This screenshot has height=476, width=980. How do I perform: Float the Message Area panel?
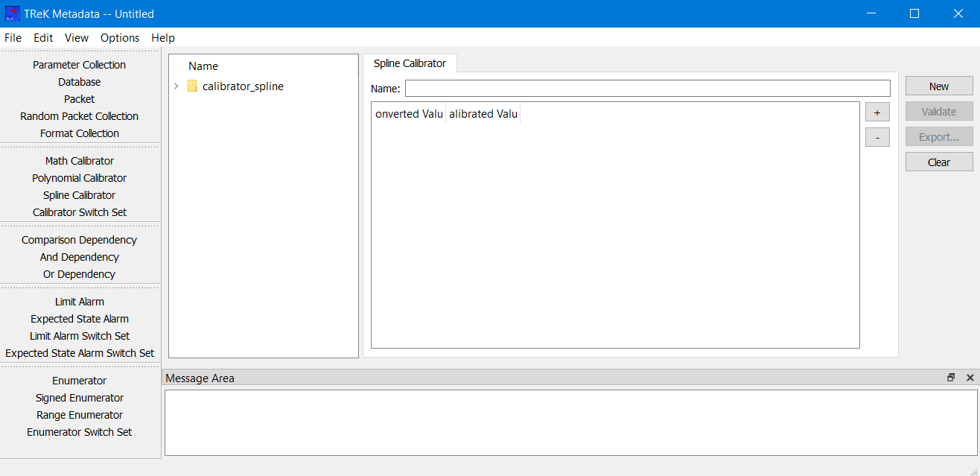tap(951, 378)
